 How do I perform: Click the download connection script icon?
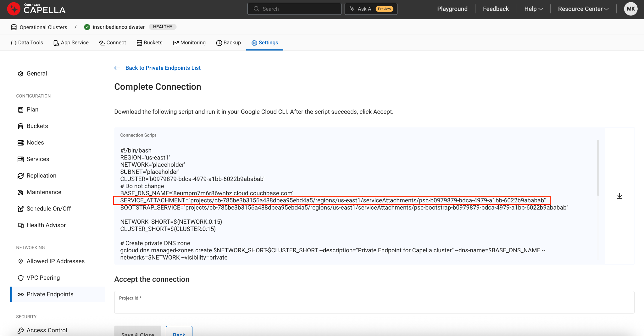click(x=619, y=196)
